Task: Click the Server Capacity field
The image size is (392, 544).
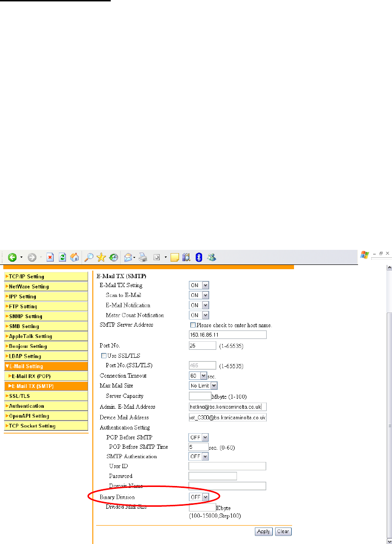Action: (x=200, y=396)
